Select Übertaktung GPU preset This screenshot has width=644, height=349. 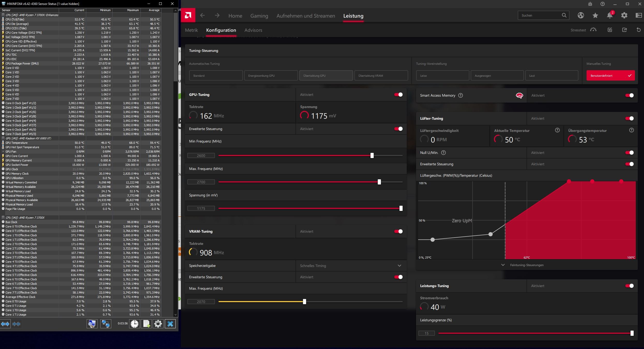pos(326,76)
